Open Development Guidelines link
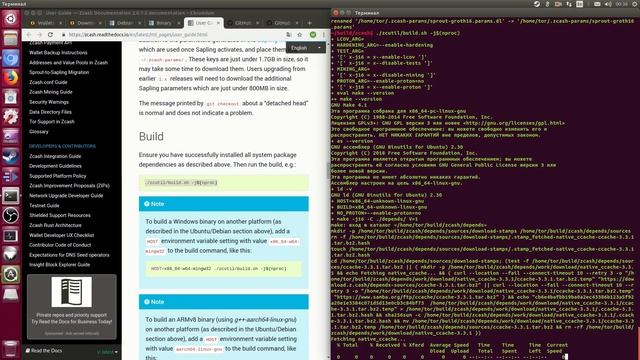640x360 pixels. click(55, 166)
